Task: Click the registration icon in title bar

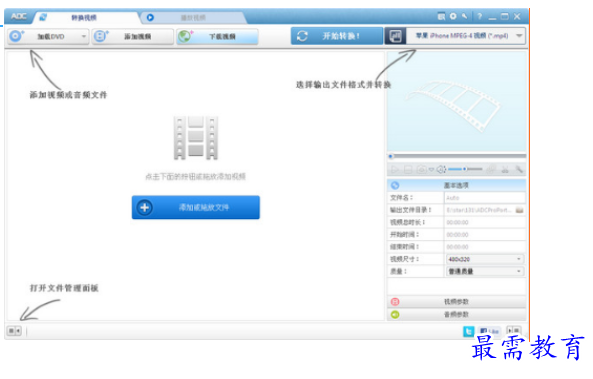Action: point(441,16)
